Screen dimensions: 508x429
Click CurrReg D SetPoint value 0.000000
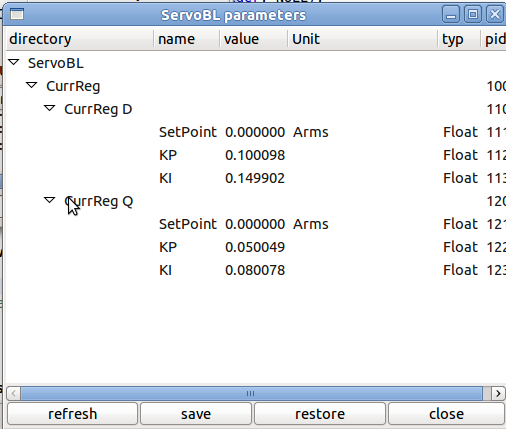point(255,132)
